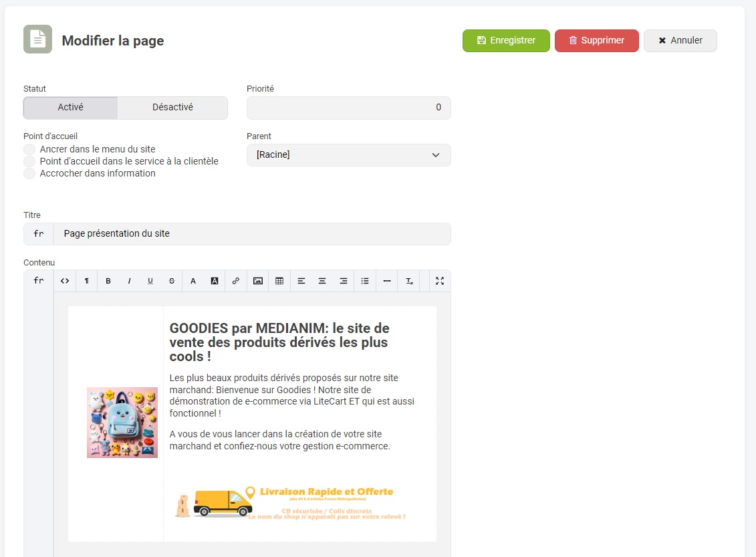Viewport: 756px width, 557px height.
Task: Apply strikethrough formatting
Action: tap(172, 281)
